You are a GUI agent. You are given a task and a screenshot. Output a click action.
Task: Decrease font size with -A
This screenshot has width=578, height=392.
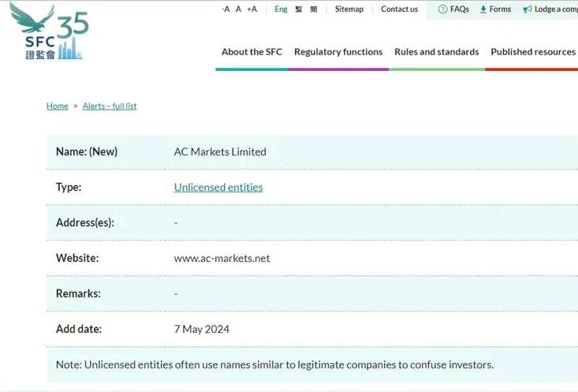[226, 9]
